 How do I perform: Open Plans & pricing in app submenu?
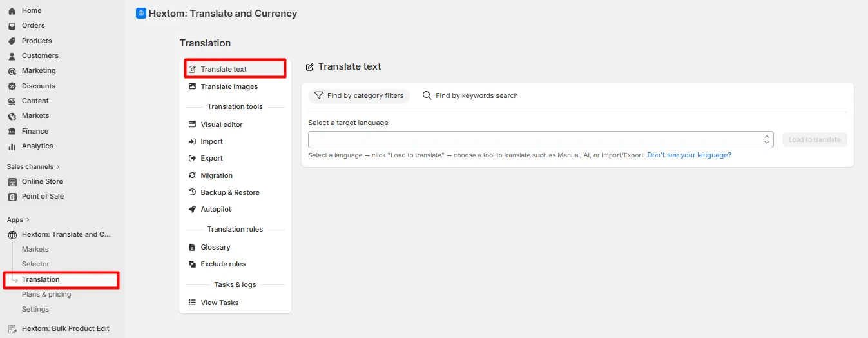point(46,294)
